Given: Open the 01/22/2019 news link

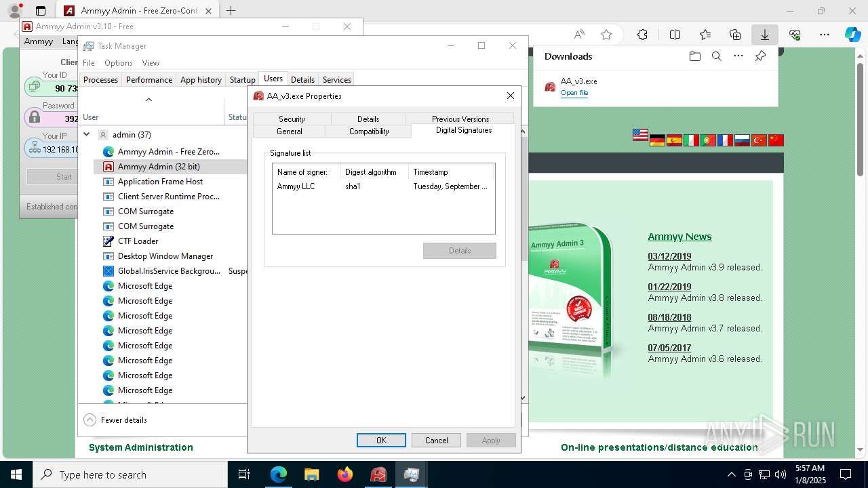Looking at the screenshot, I should pyautogui.click(x=669, y=287).
